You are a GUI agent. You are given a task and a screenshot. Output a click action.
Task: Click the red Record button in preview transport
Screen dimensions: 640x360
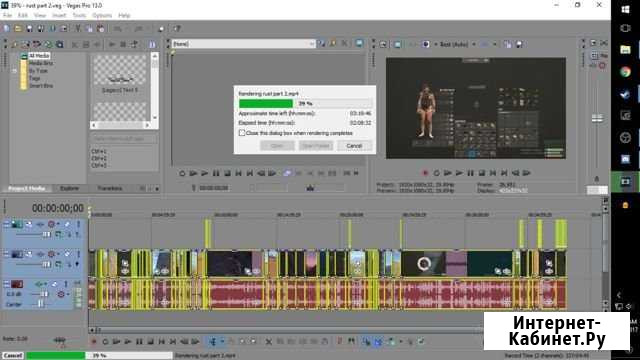point(425,173)
